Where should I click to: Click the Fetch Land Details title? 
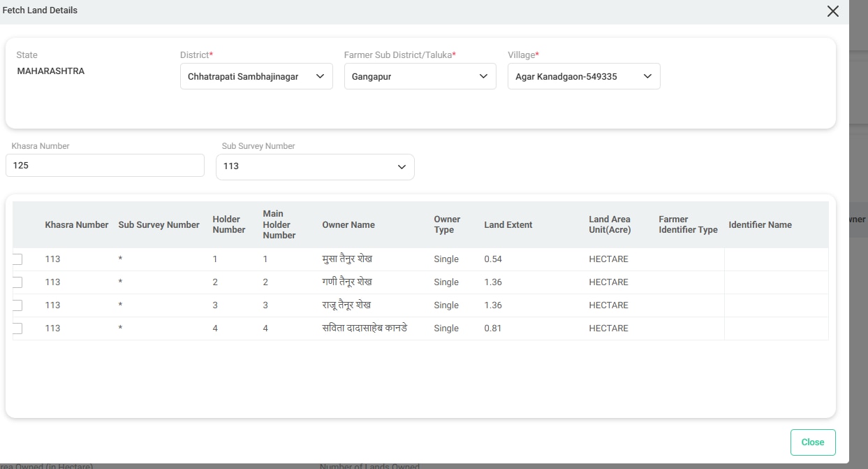pyautogui.click(x=41, y=10)
